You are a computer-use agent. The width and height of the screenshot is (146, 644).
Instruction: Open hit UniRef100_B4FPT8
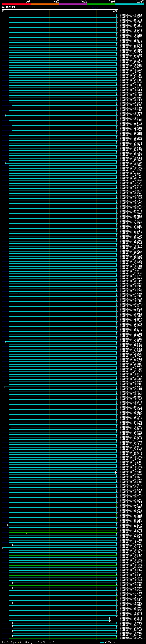(131, 27)
